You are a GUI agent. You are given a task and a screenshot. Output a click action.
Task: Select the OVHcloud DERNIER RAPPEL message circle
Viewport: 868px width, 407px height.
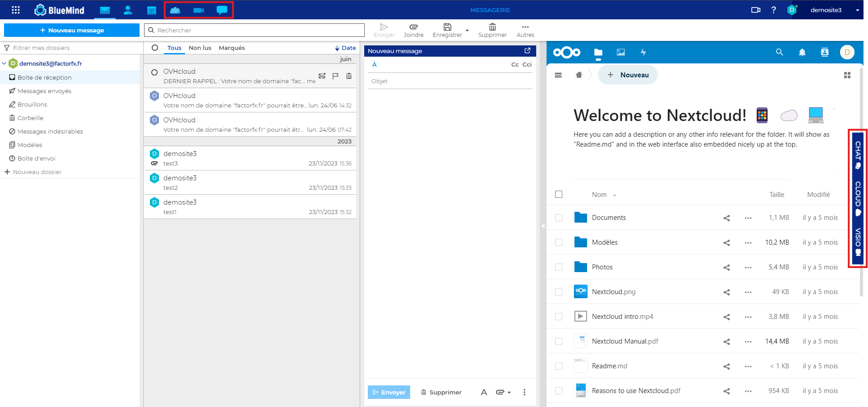point(154,72)
